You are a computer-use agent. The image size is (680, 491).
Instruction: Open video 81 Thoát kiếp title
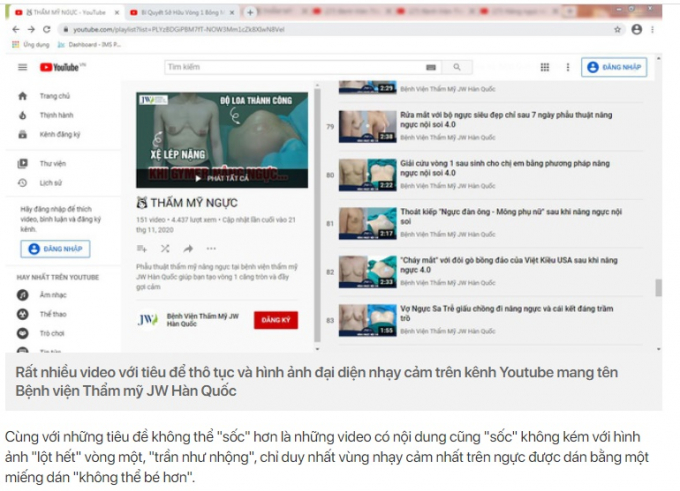[511, 216]
